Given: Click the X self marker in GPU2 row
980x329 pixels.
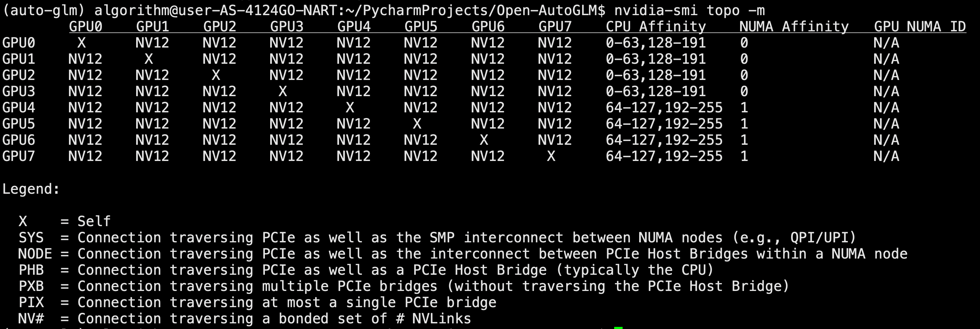Looking at the screenshot, I should pos(216,75).
